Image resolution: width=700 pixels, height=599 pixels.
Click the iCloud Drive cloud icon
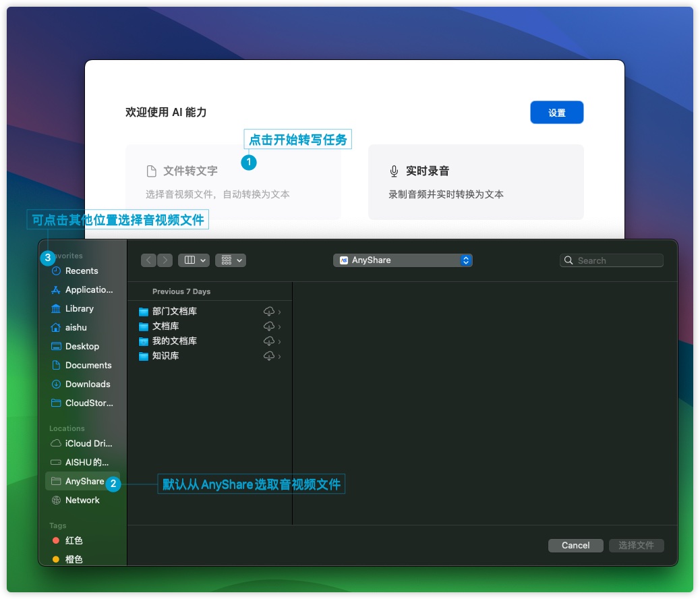[x=56, y=443]
